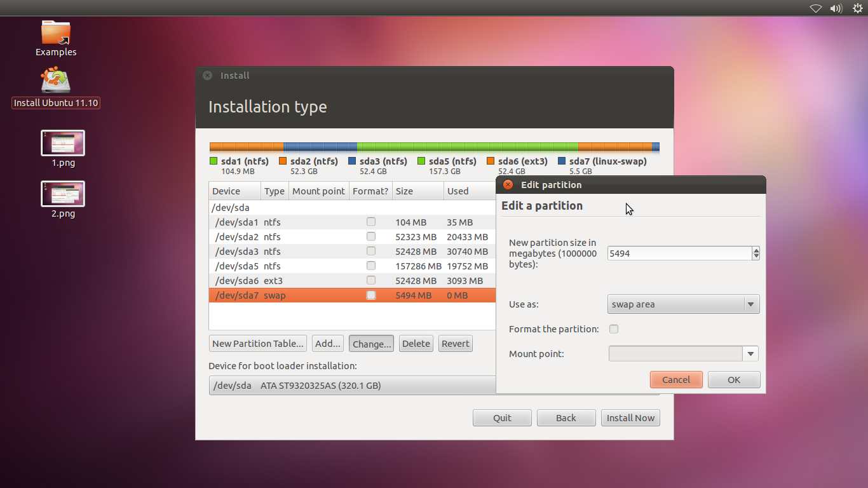Open the Use as dropdown showing swap area
Image resolution: width=868 pixels, height=488 pixels.
pos(683,304)
